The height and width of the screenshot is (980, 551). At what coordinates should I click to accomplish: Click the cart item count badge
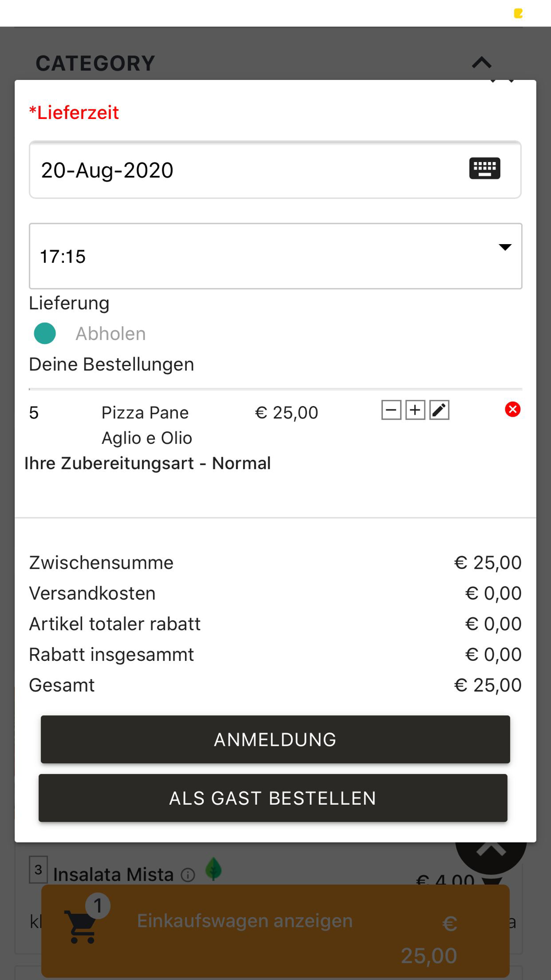click(98, 906)
